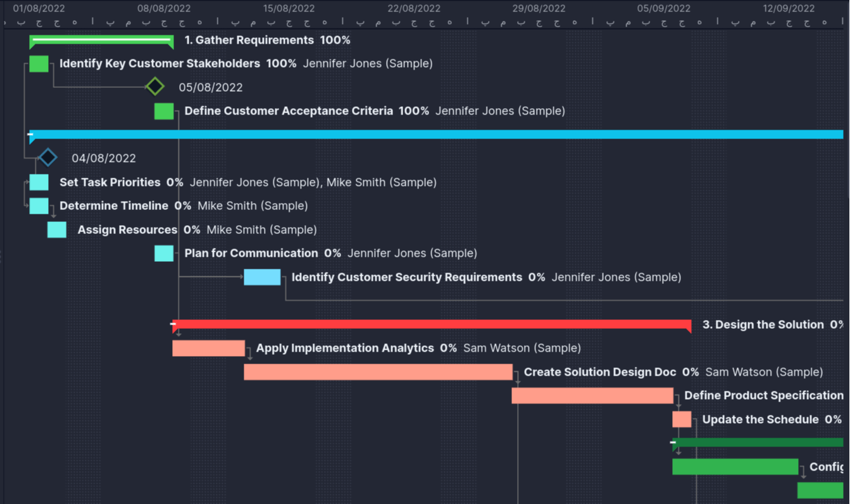
Task: Click the Plan for Communication task bar
Action: click(x=164, y=253)
